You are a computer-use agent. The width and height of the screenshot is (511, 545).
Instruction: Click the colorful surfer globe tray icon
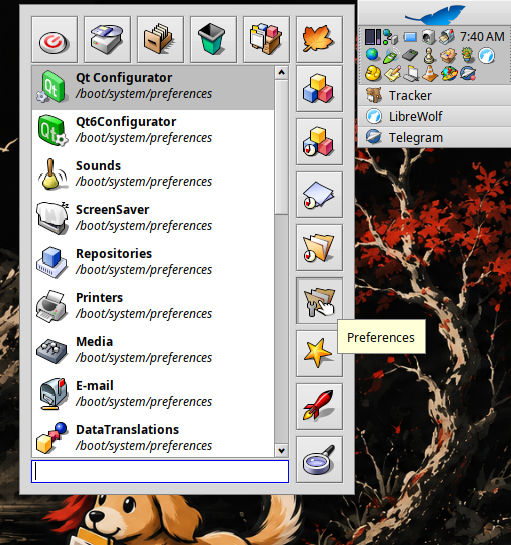pyautogui.click(x=449, y=74)
